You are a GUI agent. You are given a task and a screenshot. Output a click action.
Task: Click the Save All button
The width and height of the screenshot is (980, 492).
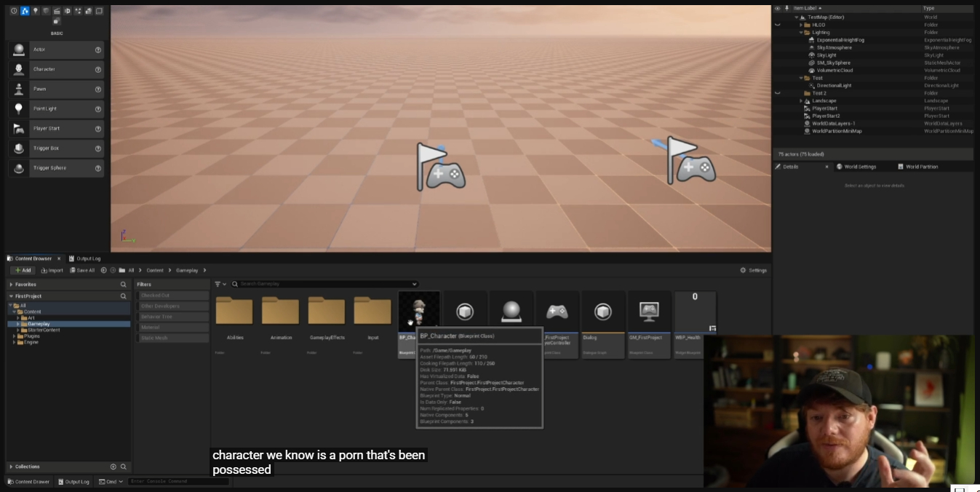[x=81, y=270]
